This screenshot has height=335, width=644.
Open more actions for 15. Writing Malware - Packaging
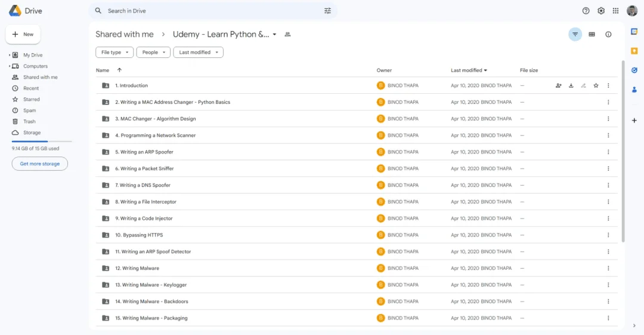pos(608,318)
